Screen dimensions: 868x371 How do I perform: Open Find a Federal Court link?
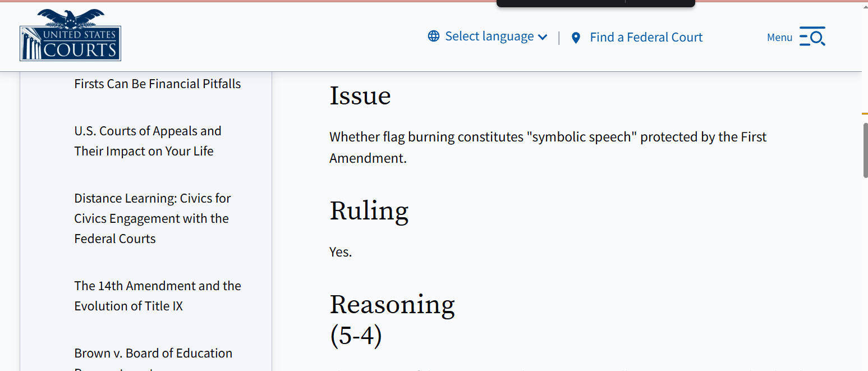pos(646,38)
